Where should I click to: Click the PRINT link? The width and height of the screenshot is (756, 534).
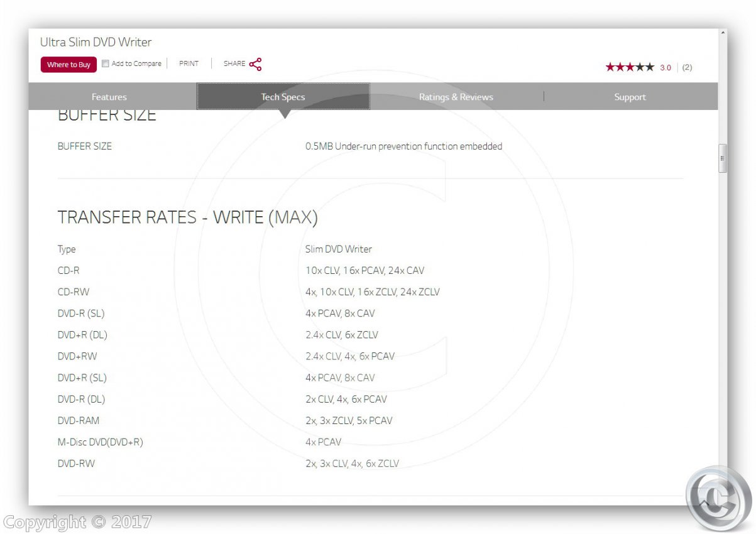click(189, 63)
